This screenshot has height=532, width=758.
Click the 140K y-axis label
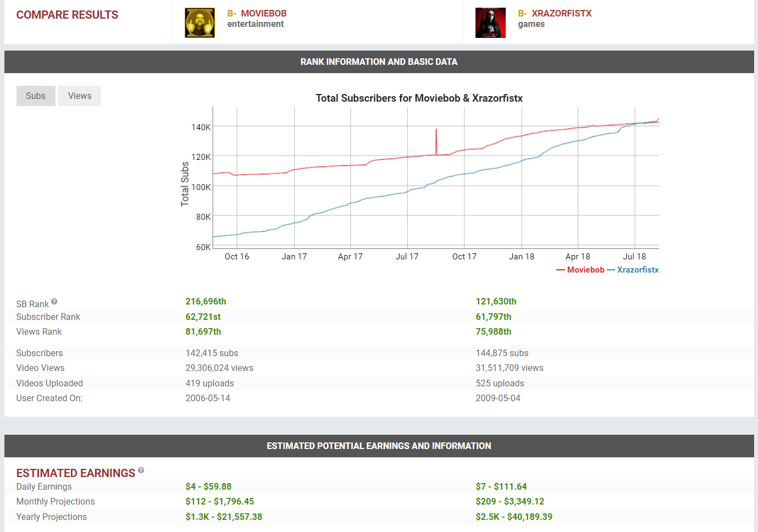click(x=201, y=127)
